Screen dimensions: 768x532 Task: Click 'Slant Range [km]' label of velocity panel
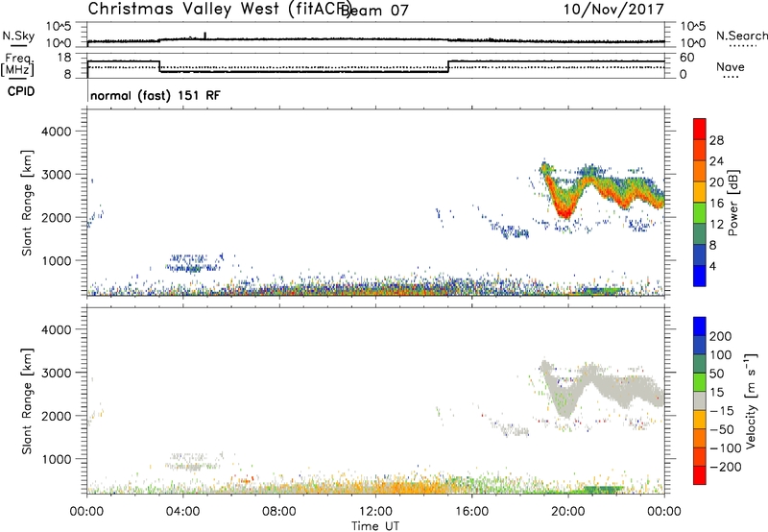pyautogui.click(x=27, y=401)
